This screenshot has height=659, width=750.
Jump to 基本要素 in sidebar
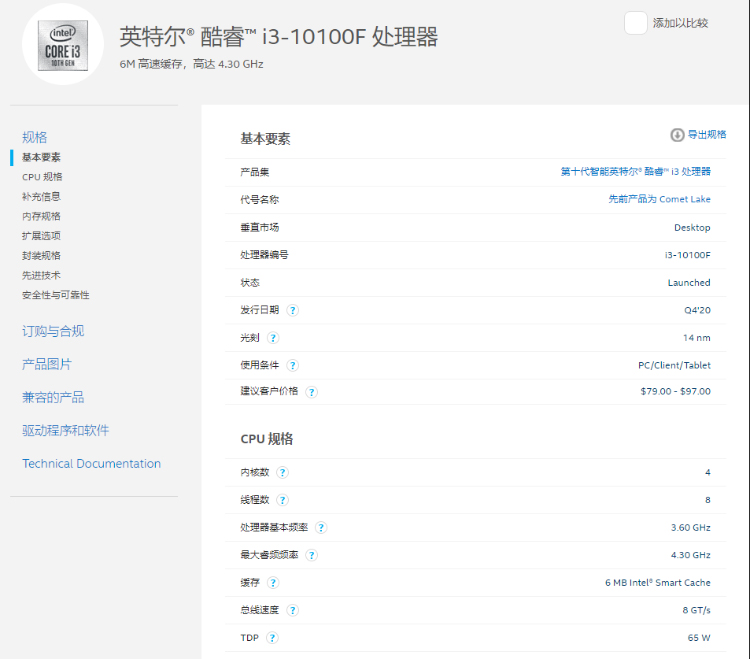coord(41,157)
